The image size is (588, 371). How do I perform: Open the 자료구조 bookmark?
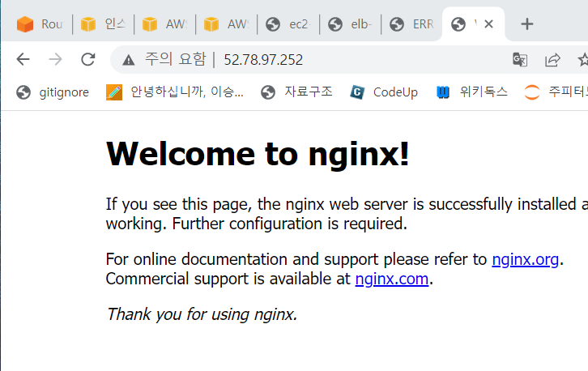click(296, 92)
